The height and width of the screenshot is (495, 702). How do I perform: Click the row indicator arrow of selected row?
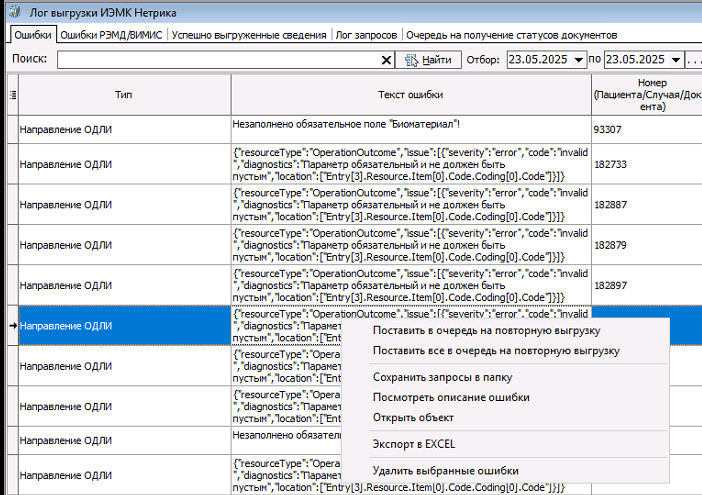13,325
